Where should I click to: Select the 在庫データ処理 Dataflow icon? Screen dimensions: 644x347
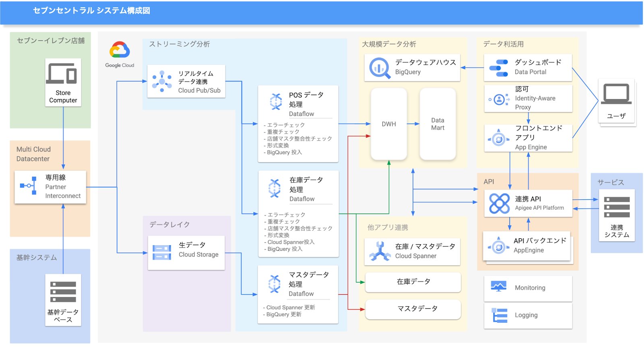275,188
